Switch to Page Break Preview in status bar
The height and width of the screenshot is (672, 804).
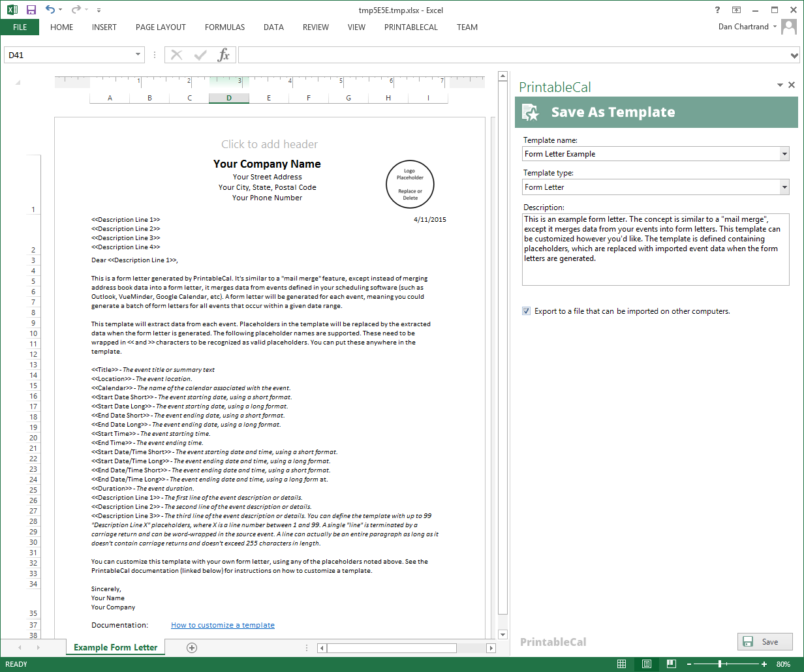pyautogui.click(x=671, y=664)
